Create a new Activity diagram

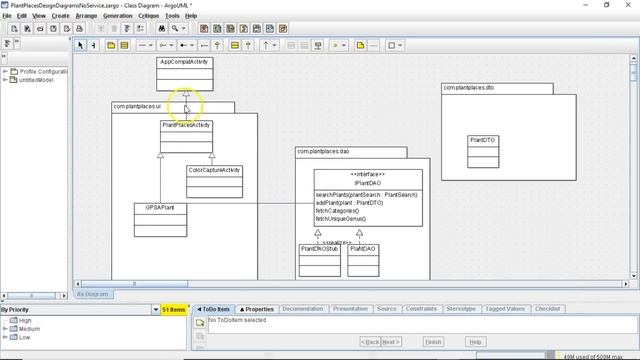click(270, 29)
